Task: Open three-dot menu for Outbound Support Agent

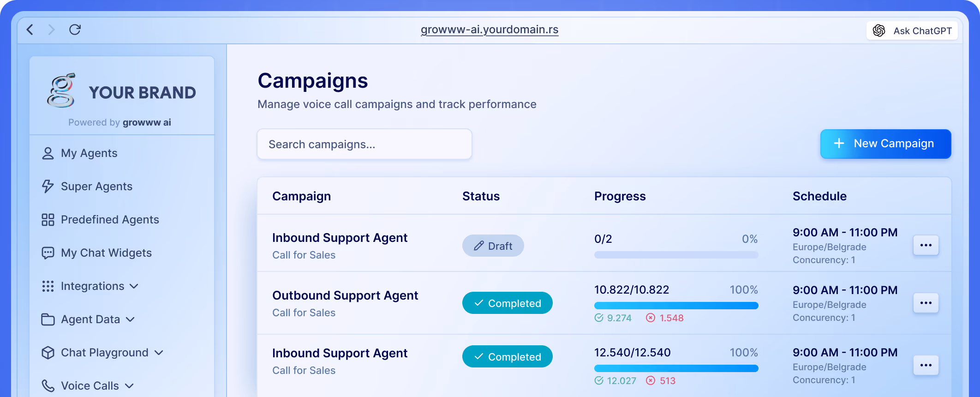Action: [x=926, y=303]
